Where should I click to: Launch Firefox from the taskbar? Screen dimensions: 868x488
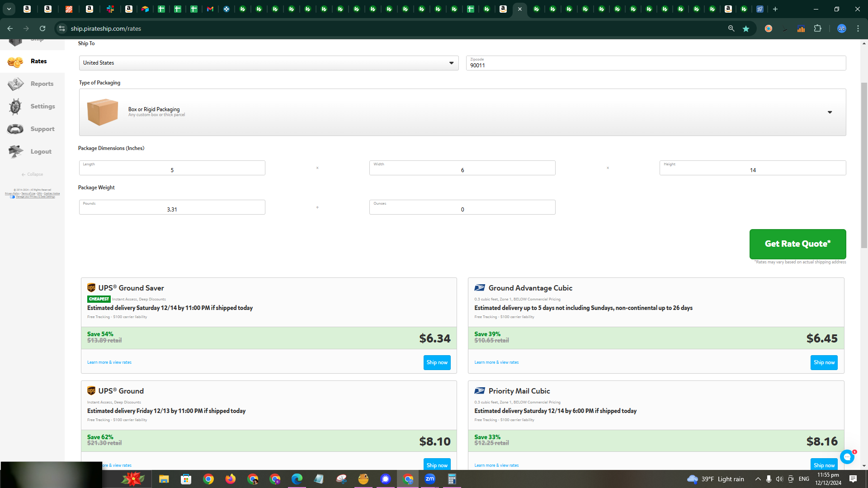[231, 479]
